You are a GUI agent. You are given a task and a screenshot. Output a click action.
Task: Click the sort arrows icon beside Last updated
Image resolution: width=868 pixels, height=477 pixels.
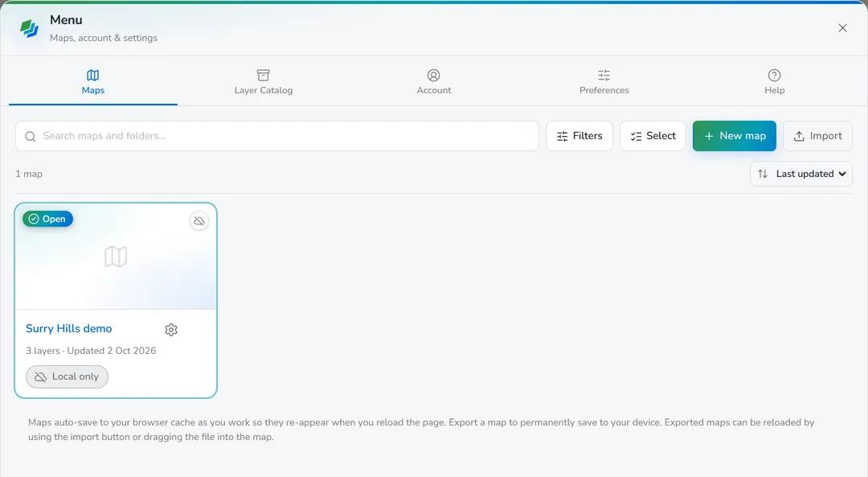pos(763,174)
